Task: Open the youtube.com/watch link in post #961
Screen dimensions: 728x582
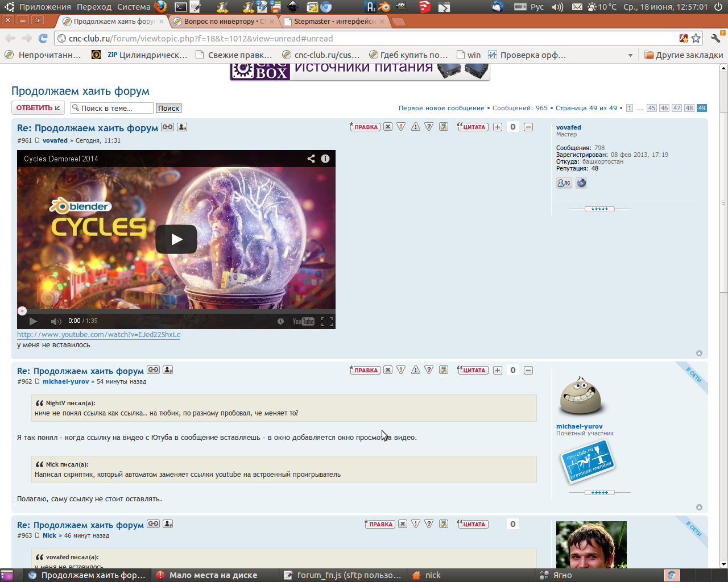Action: (99, 334)
